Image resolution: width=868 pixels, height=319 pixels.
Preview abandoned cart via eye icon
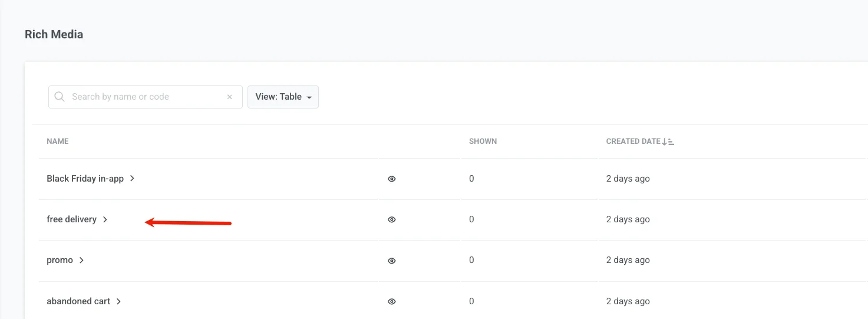coord(392,301)
